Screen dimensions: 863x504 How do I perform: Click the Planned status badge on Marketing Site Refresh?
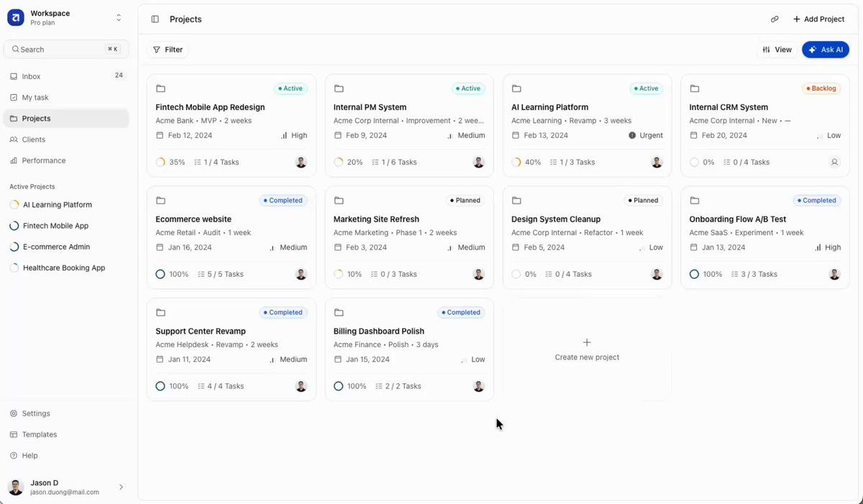tap(465, 201)
